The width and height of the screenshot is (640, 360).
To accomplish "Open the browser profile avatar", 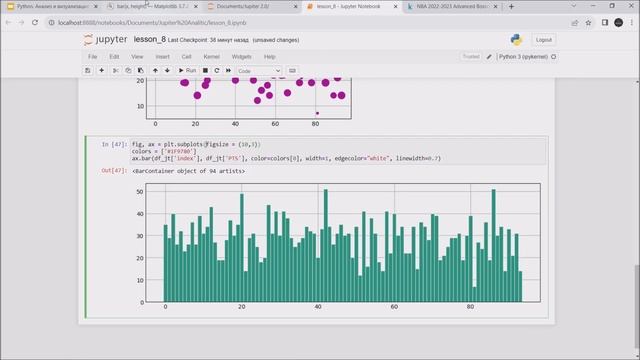I will (x=618, y=23).
